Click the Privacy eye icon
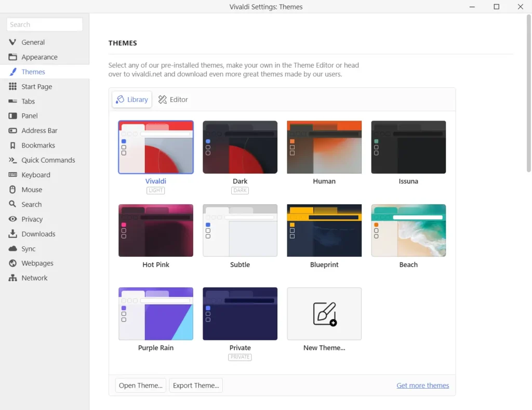 pos(12,219)
